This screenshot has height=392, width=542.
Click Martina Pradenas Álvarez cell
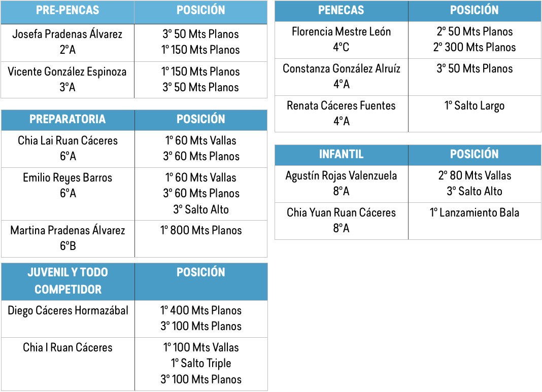pyautogui.click(x=68, y=239)
